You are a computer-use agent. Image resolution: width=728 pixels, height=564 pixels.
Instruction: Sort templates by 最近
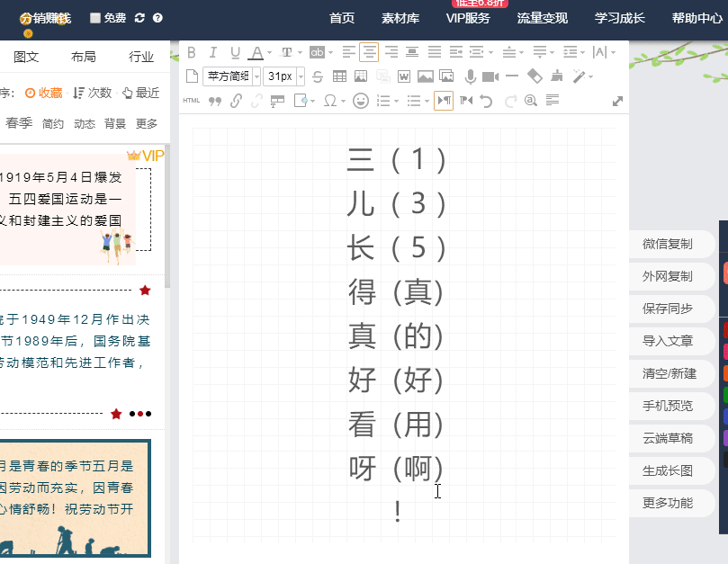coord(141,93)
